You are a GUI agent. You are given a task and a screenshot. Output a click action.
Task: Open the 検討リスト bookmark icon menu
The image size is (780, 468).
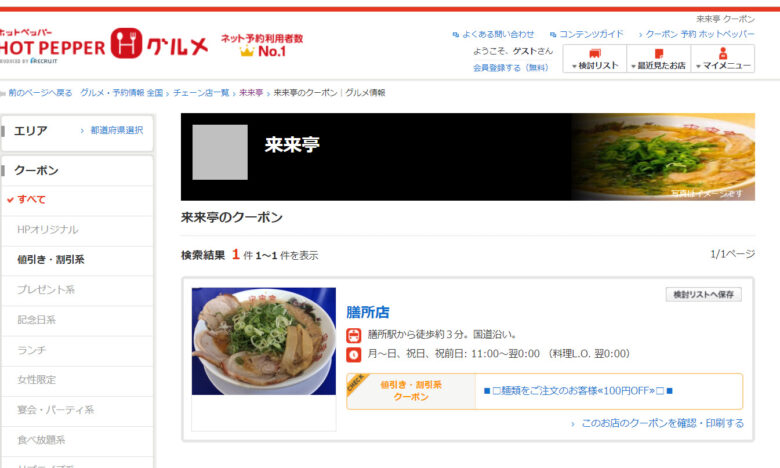[x=594, y=59]
